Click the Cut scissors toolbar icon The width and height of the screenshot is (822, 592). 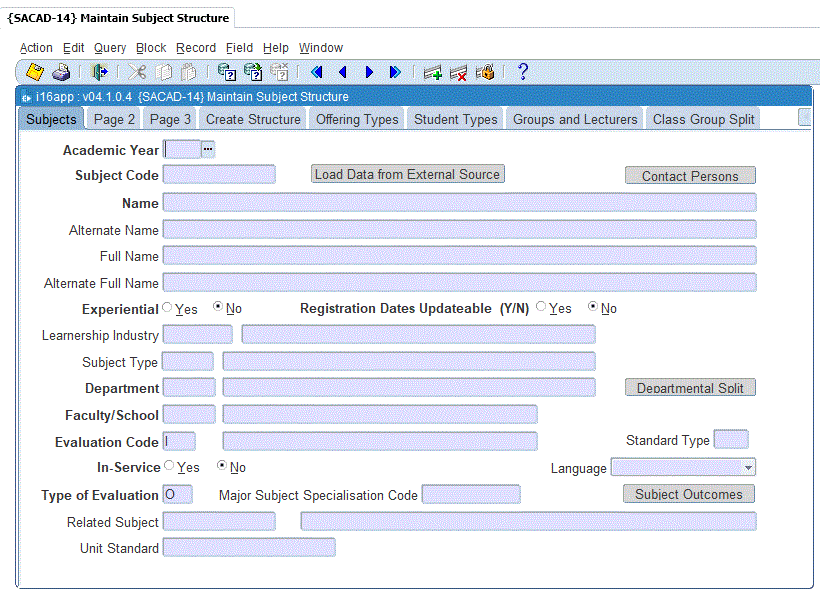137,72
